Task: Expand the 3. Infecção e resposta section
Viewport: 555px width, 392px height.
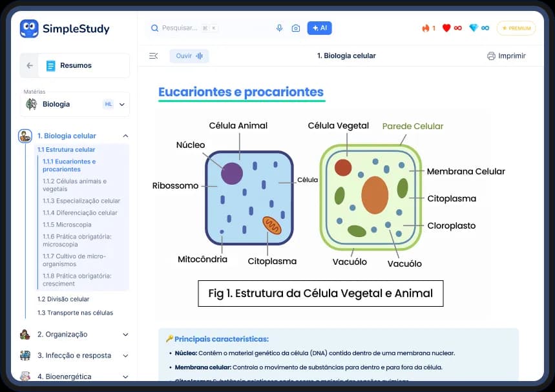Action: [x=125, y=356]
